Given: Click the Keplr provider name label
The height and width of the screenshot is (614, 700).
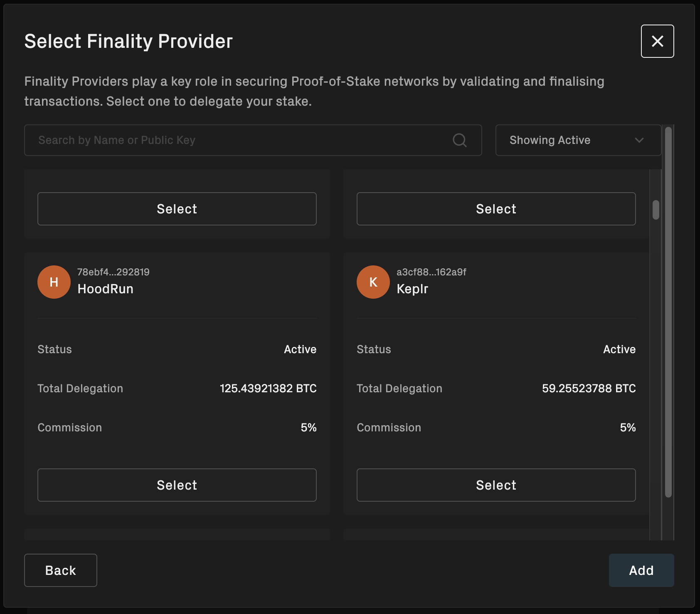Looking at the screenshot, I should click(413, 289).
